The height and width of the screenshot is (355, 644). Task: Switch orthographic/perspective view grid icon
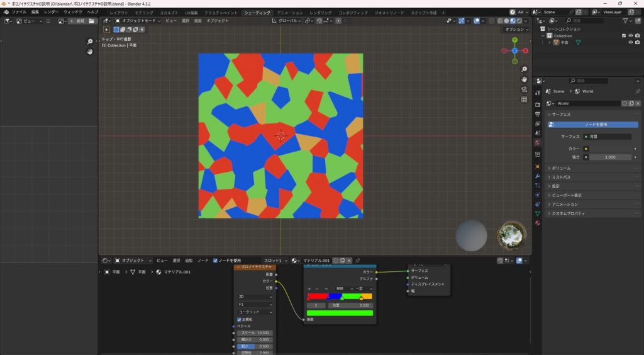524,99
